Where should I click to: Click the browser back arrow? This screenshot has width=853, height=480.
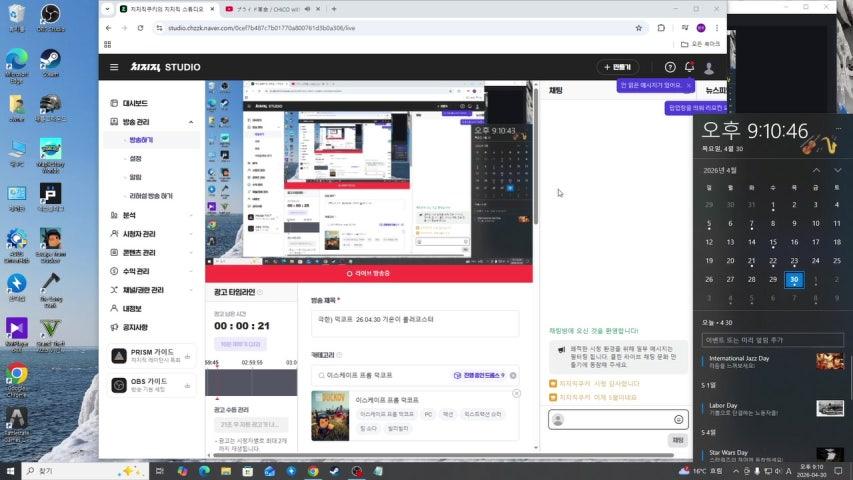click(108, 28)
